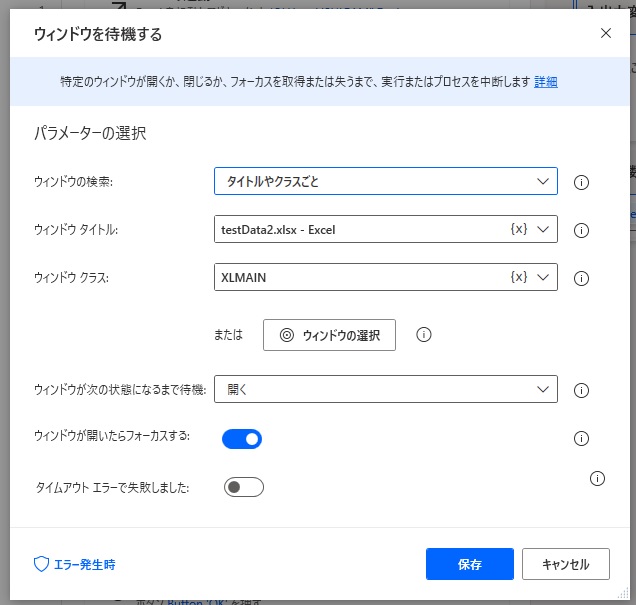Click the ウィンドウの選択 button
This screenshot has width=636, height=605.
point(329,335)
